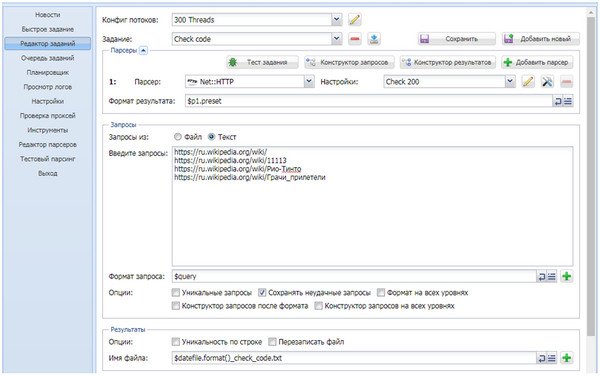Screen dimensions: 600x376
Task: Click the pencil icon beside the Check 200 settings
Action: click(528, 81)
